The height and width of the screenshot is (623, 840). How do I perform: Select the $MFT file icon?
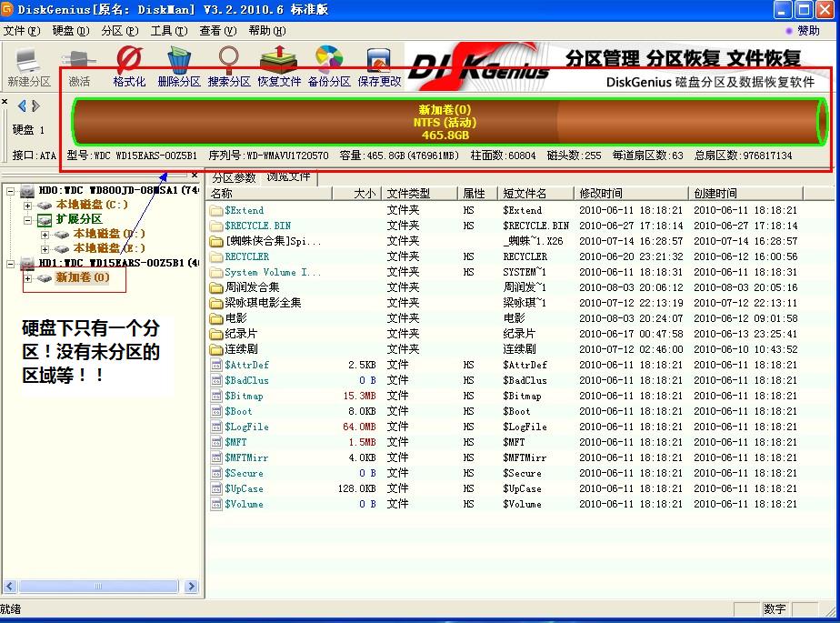pyautogui.click(x=216, y=442)
